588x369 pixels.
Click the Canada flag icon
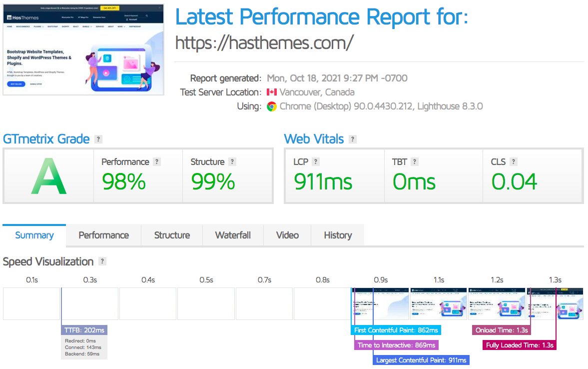pyautogui.click(x=271, y=92)
